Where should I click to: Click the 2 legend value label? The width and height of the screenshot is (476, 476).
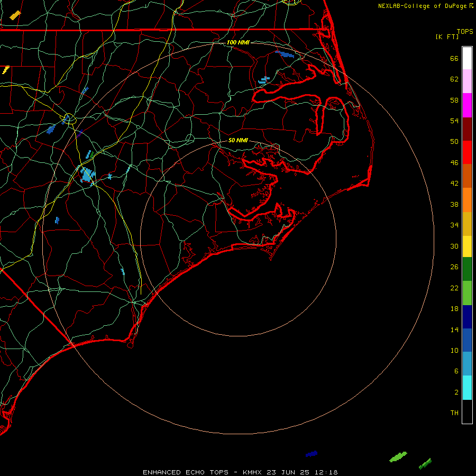[456, 392]
